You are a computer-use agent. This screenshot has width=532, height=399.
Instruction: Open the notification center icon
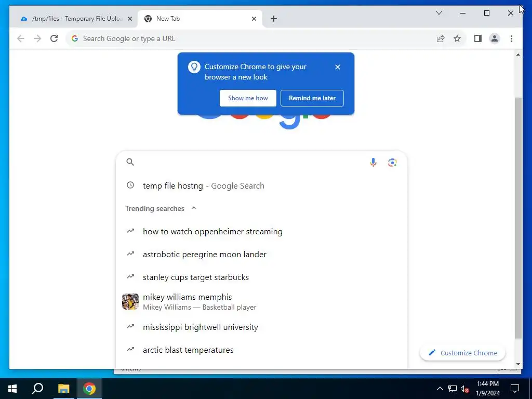515,389
